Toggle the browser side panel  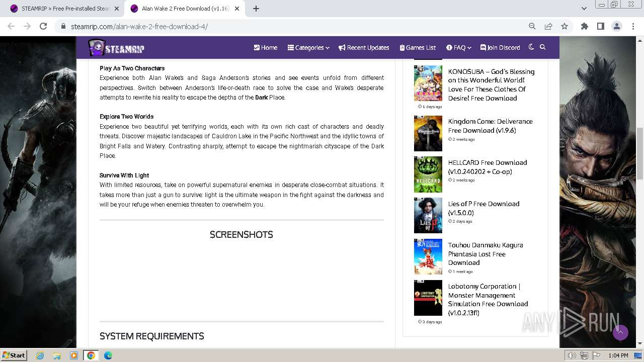pos(601,26)
